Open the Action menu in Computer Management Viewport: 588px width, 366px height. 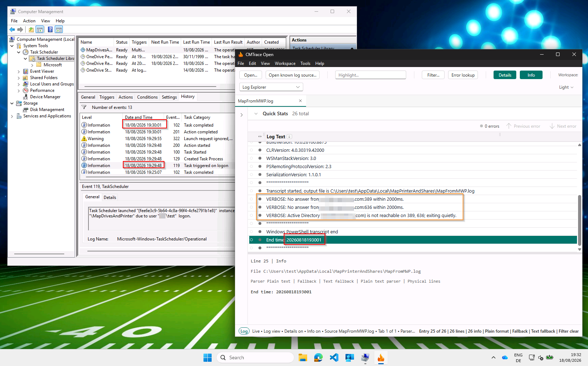click(x=29, y=21)
